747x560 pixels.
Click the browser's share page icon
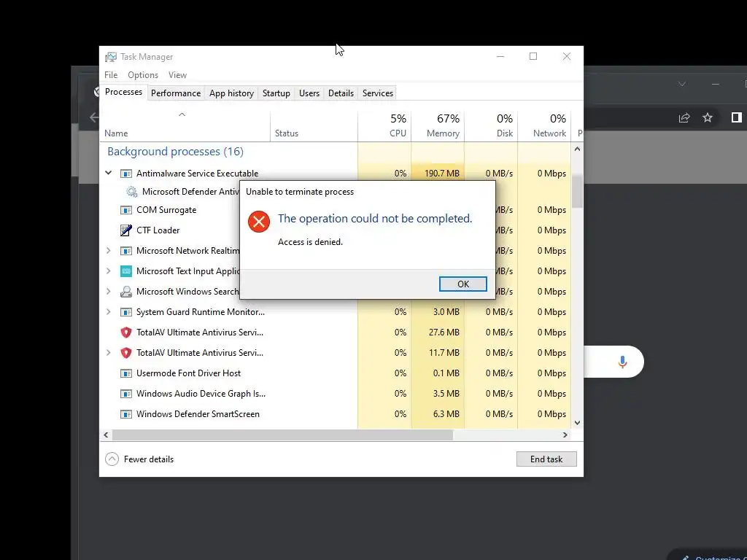coord(684,117)
